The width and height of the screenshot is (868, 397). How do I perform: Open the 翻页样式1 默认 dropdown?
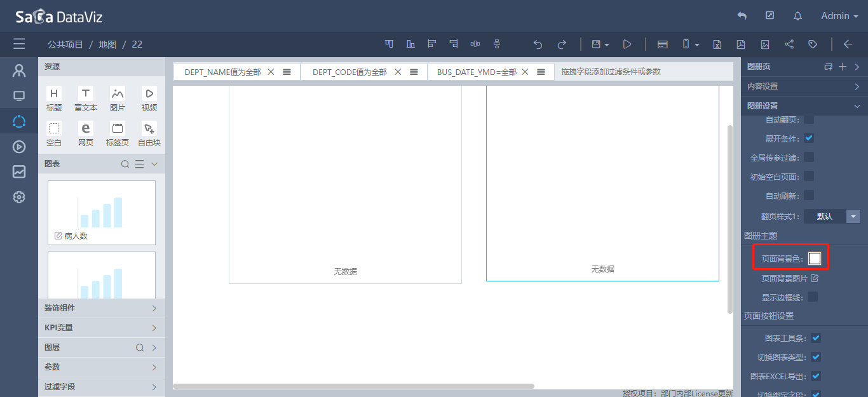(832, 216)
